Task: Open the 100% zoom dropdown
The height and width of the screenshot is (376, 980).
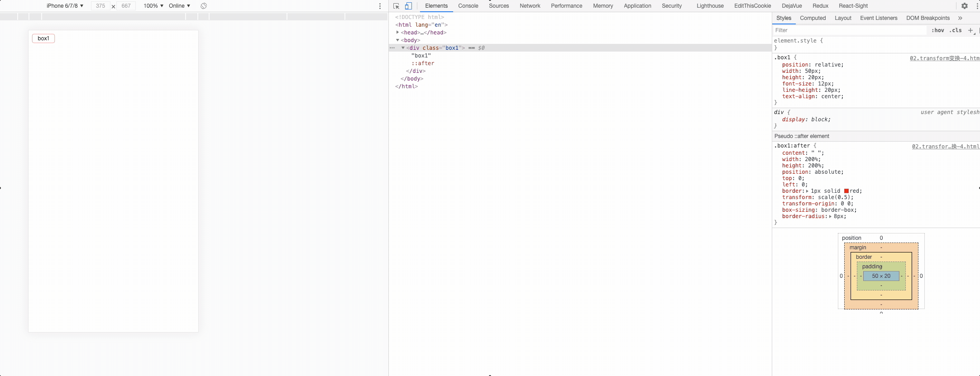Action: pyautogui.click(x=153, y=6)
